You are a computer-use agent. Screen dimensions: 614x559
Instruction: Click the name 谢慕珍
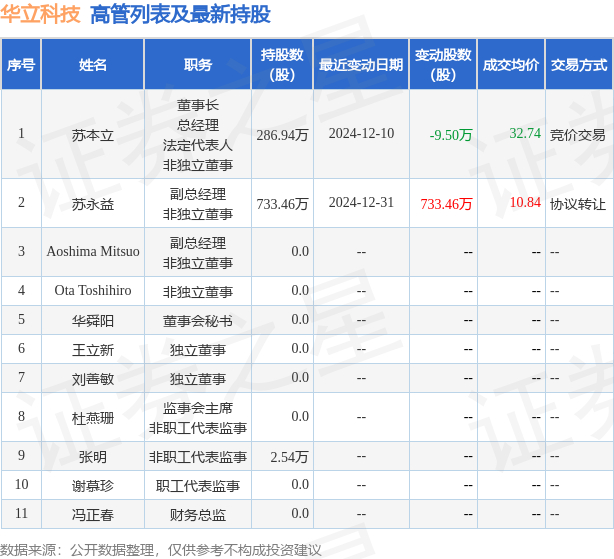click(93, 486)
